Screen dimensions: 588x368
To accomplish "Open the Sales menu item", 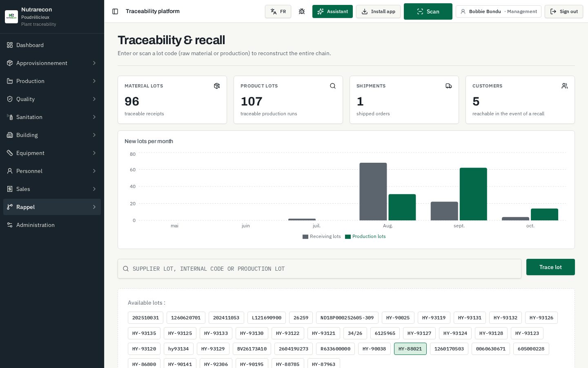I will 52,189.
